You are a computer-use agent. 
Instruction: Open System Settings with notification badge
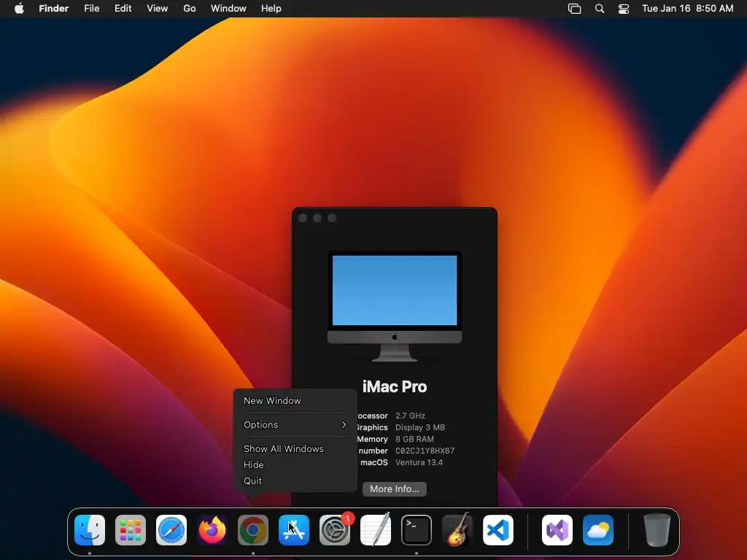click(335, 530)
